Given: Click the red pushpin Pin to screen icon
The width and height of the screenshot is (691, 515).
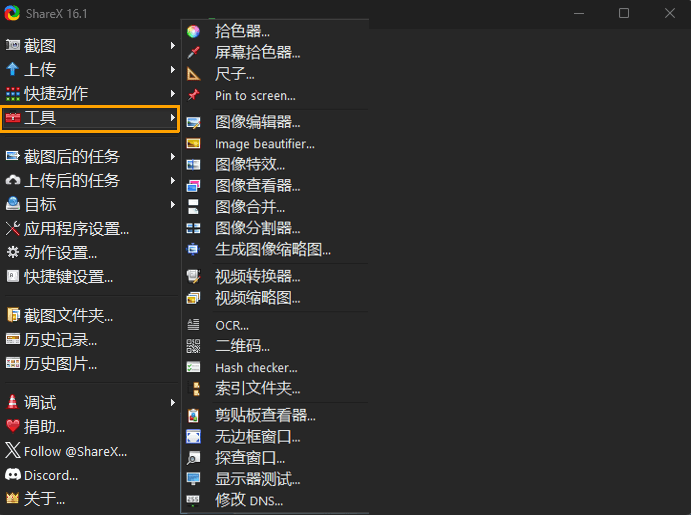Looking at the screenshot, I should click(x=193, y=95).
